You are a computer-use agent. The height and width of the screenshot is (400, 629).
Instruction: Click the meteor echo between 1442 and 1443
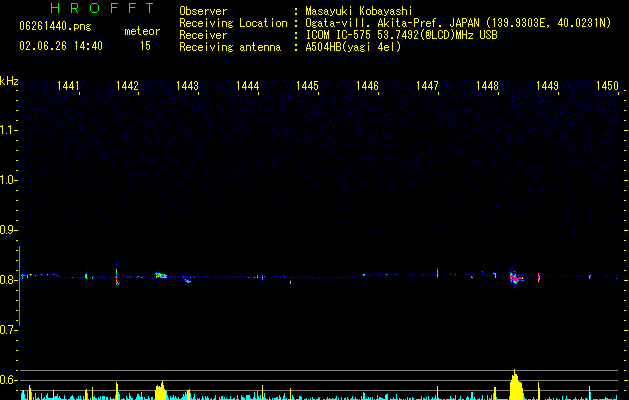tap(161, 275)
